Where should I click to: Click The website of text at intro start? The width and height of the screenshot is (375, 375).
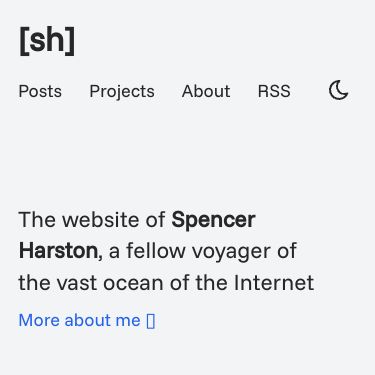tap(92, 220)
